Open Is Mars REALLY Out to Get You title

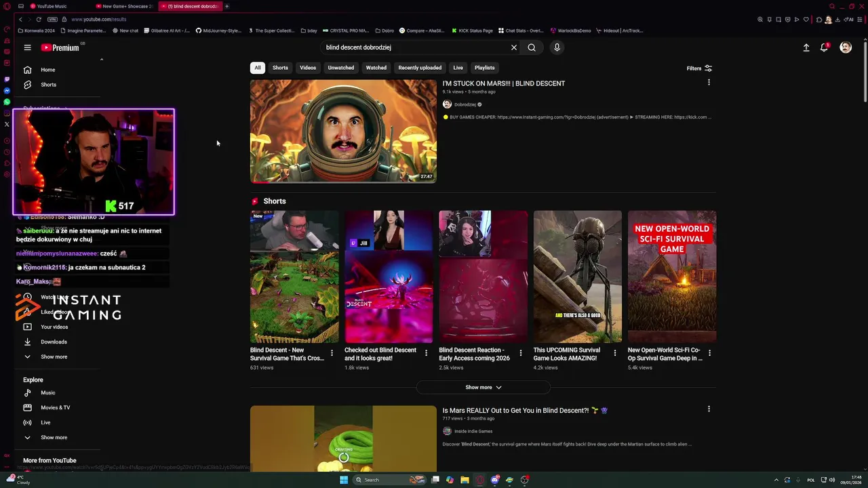(526, 410)
